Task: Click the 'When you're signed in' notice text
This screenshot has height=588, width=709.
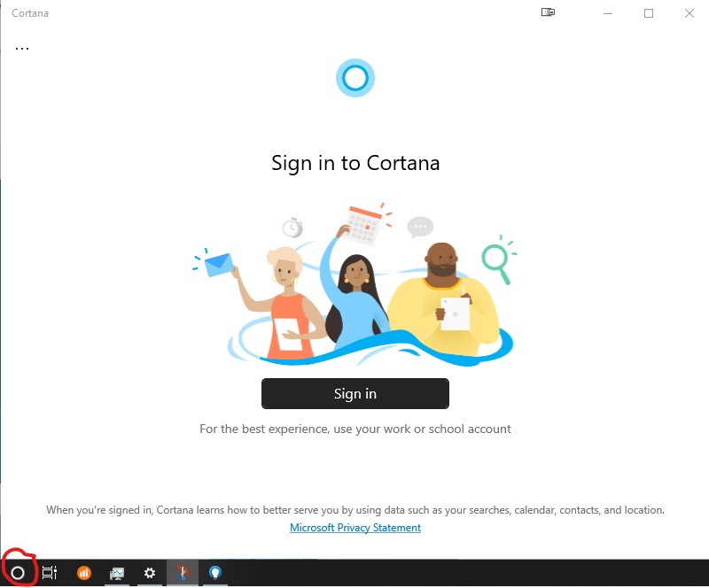Action: 355,510
